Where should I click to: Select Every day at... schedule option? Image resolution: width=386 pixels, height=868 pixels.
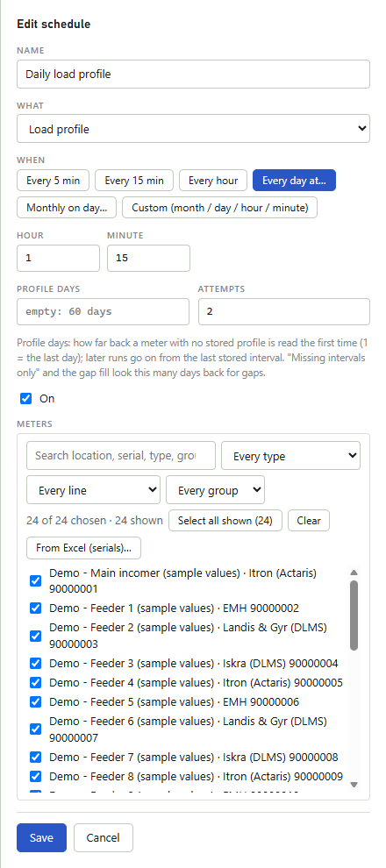(294, 181)
